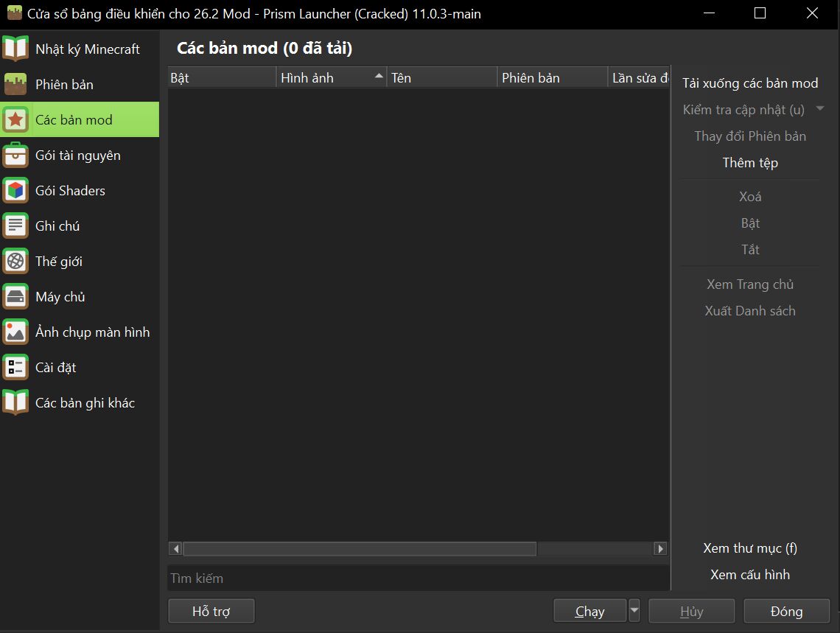The width and height of the screenshot is (840, 633).
Task: Click the Tắt action
Action: coord(750,250)
